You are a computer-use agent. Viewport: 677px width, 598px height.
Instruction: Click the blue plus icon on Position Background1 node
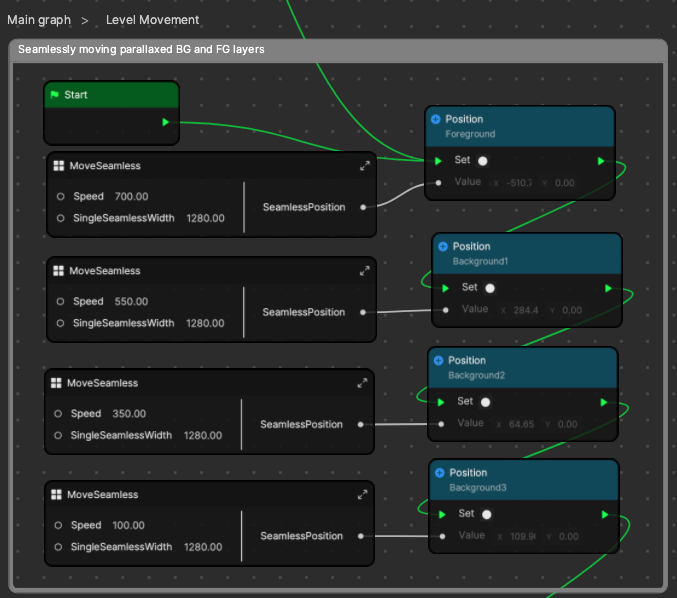click(442, 246)
